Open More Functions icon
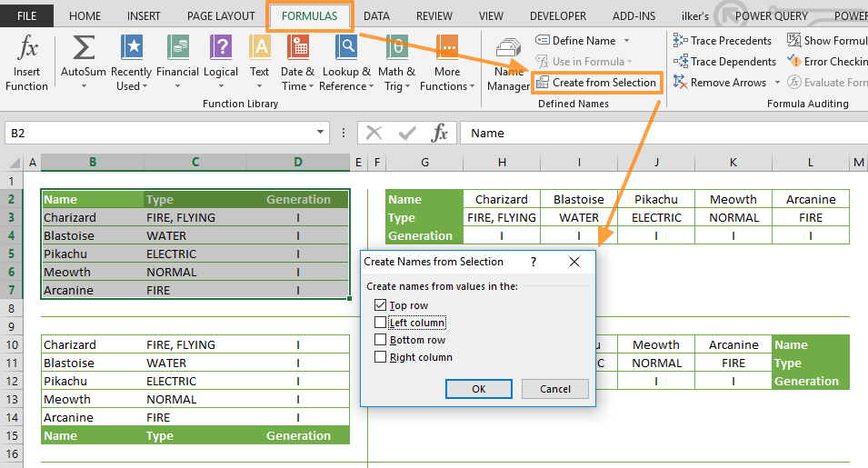 (447, 47)
